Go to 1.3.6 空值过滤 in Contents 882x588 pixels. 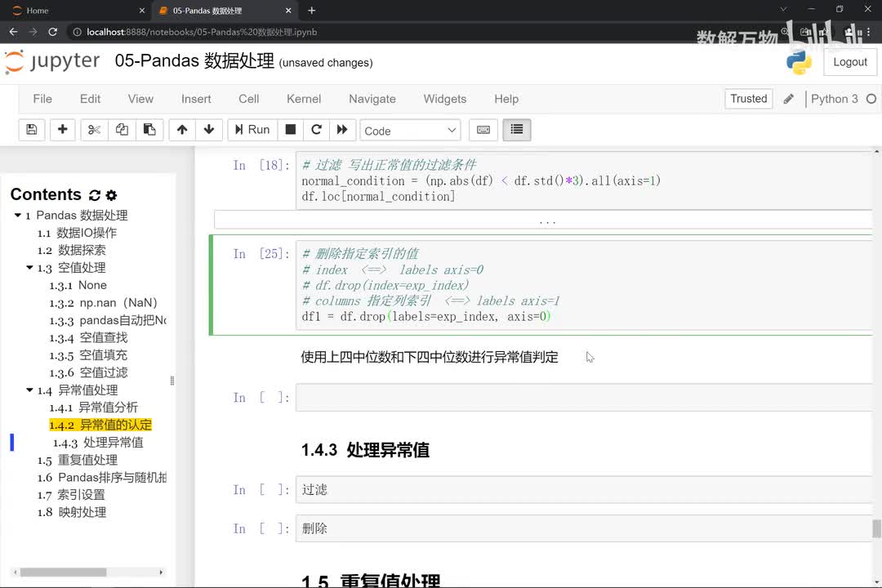[x=88, y=372]
